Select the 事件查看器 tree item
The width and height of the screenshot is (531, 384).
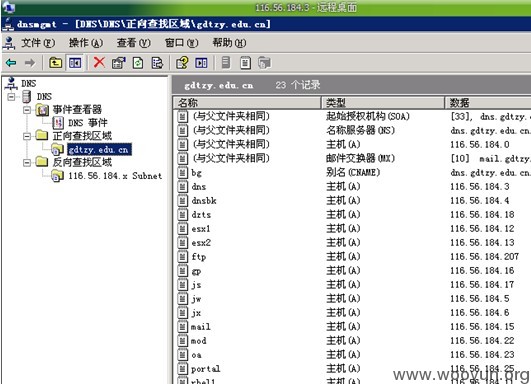pos(77,109)
